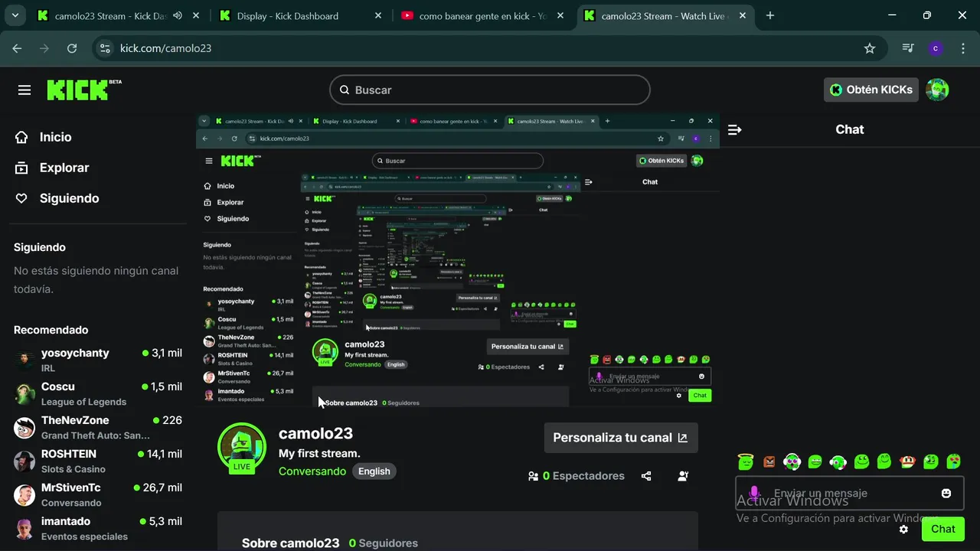
Task: Click the halo angel emote
Action: (x=746, y=461)
